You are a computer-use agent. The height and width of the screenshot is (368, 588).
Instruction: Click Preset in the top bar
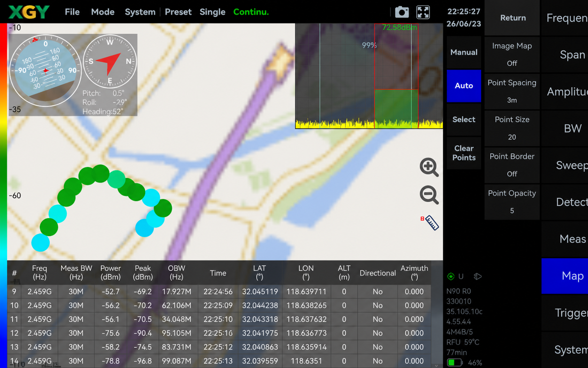178,12
